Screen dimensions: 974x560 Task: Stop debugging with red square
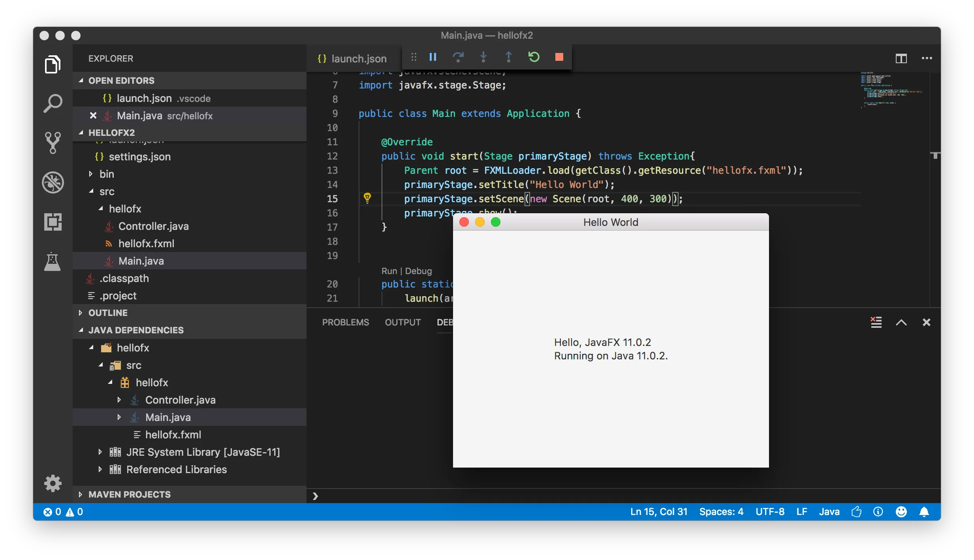click(x=559, y=57)
